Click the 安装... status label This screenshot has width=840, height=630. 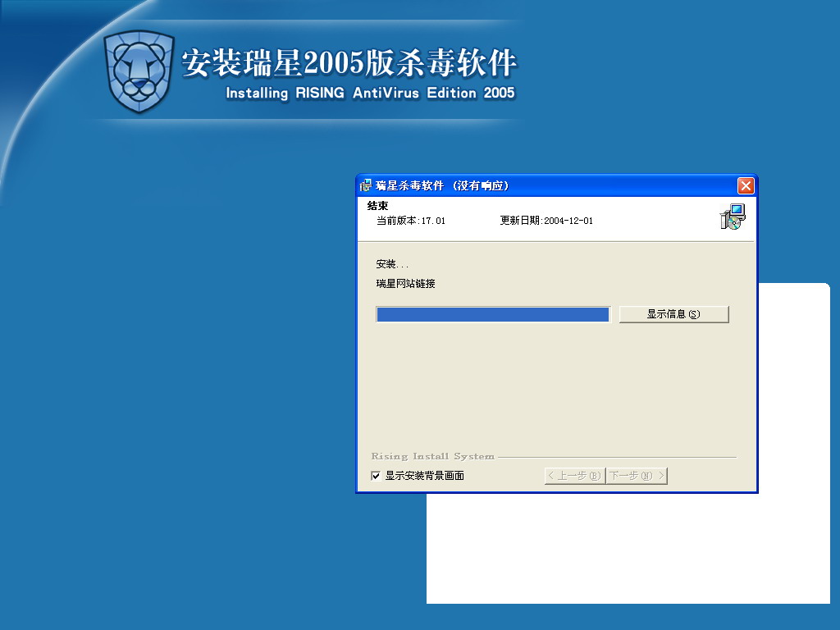pos(392,264)
